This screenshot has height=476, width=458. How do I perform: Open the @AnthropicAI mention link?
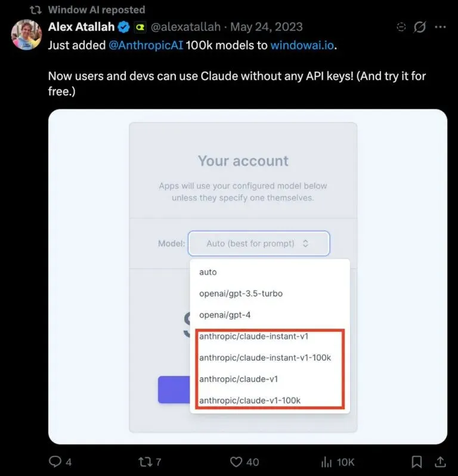(146, 45)
